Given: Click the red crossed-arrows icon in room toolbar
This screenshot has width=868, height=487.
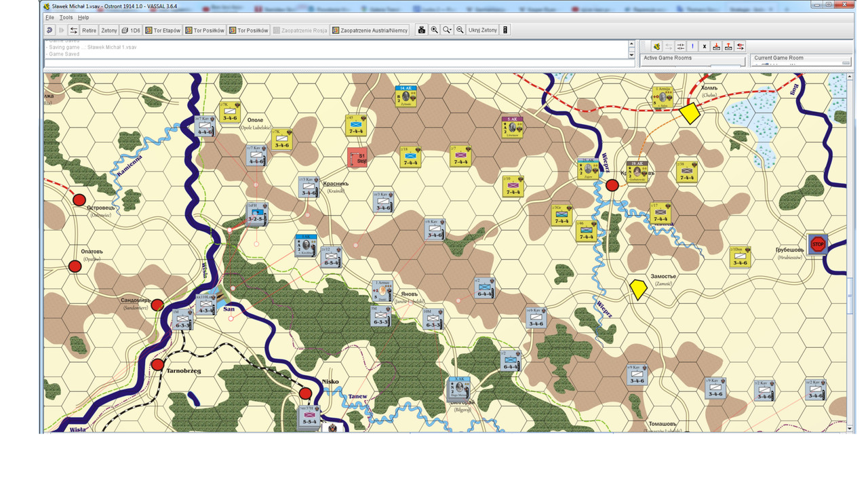Looking at the screenshot, I should point(741,46).
